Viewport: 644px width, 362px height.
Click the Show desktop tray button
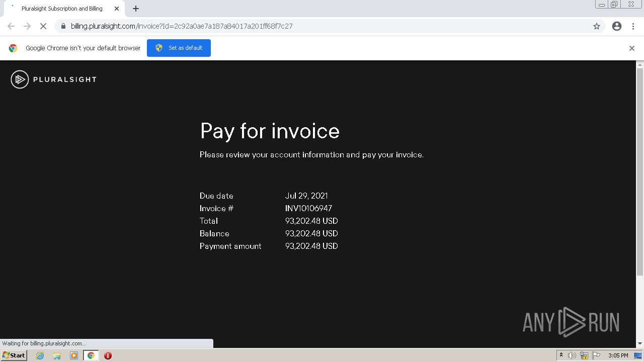638,355
